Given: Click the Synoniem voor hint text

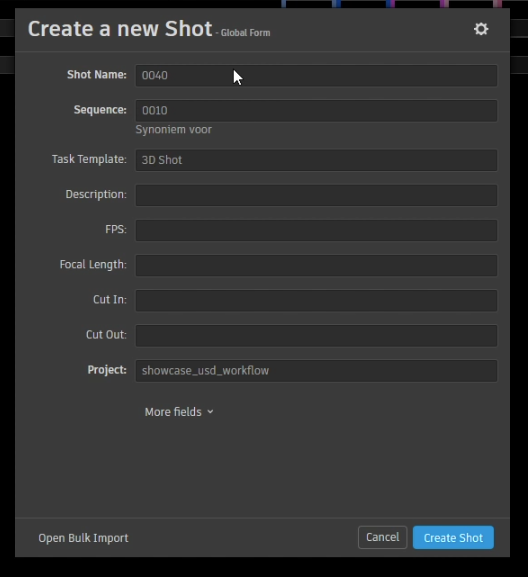Looking at the screenshot, I should [x=174, y=130].
